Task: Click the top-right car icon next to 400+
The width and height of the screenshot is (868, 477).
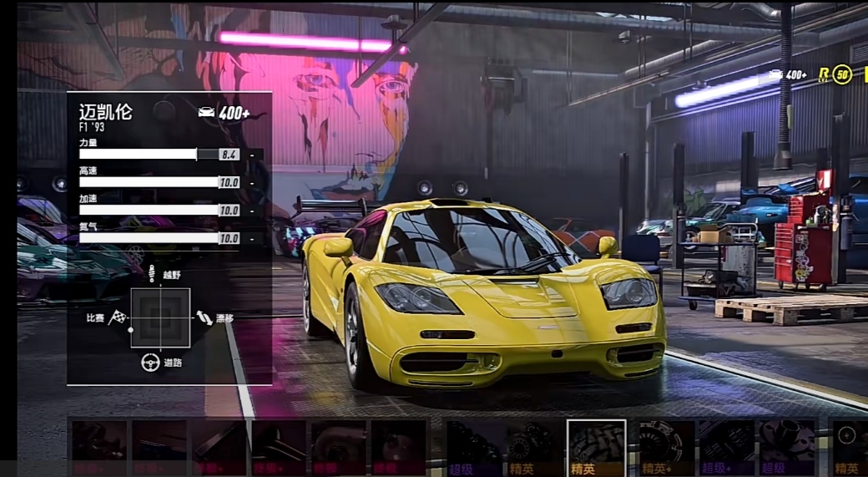Action: point(776,74)
